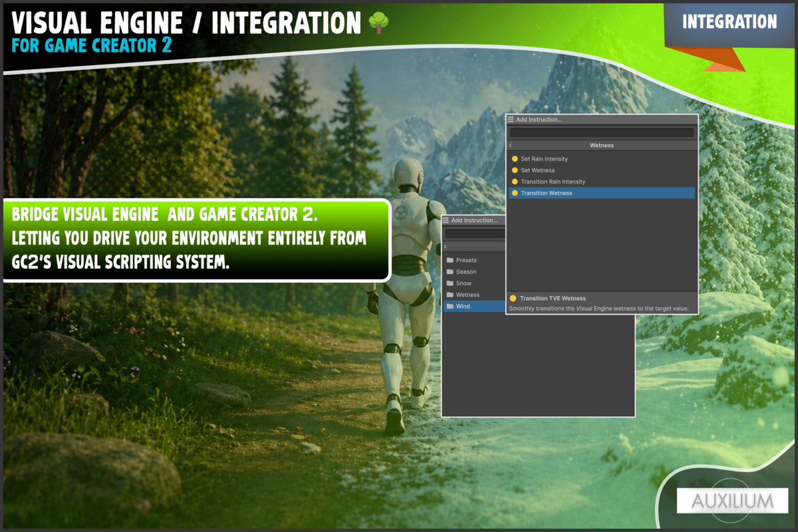The image size is (798, 532).
Task: Click the yellow icon beside Set Wetness
Action: click(515, 170)
